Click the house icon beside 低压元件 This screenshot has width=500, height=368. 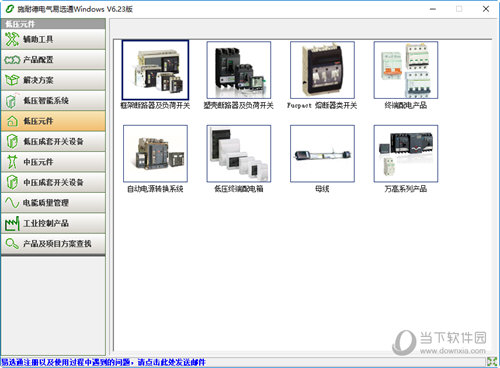[x=12, y=121]
